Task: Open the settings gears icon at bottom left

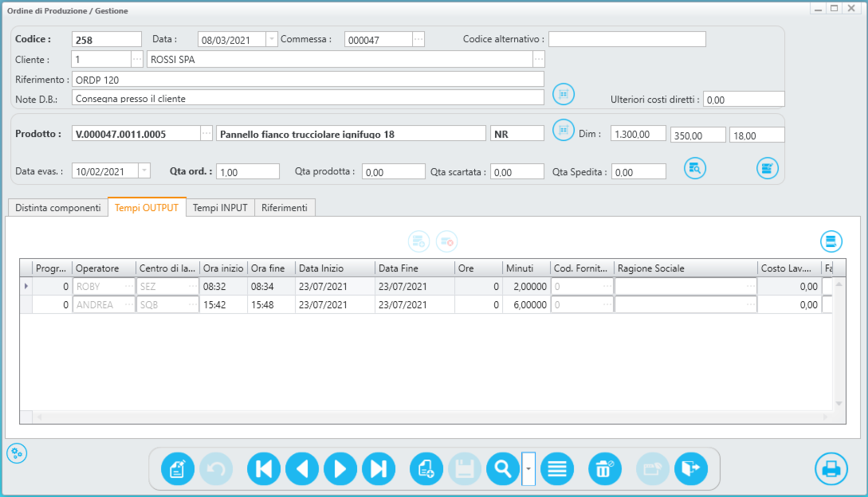Action: pos(17,453)
